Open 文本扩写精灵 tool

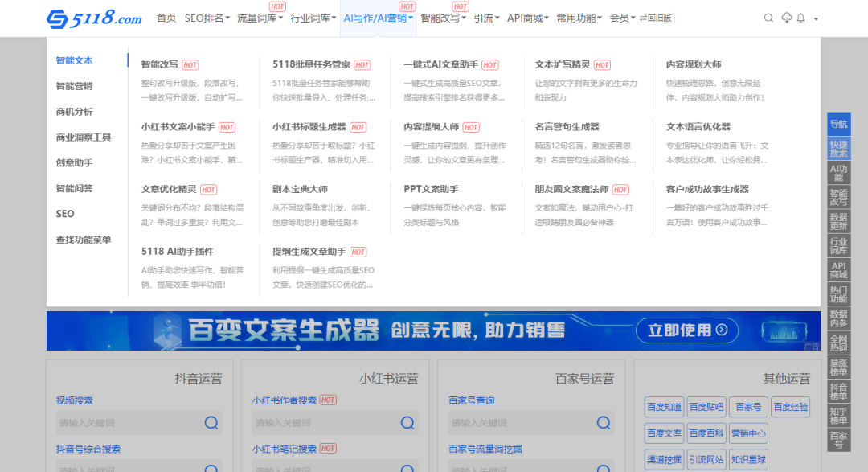click(563, 64)
